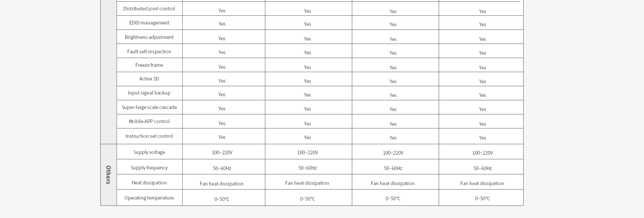This screenshot has height=218, width=644.
Task: Click the last column's "Fan heat dissipation" value
Action: click(x=482, y=183)
